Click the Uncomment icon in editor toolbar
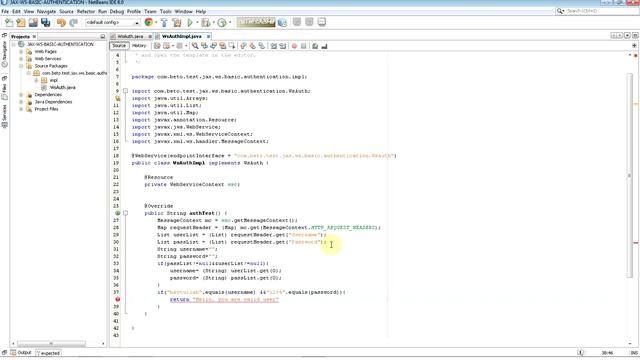This screenshot has height=360, width=640. click(x=324, y=46)
